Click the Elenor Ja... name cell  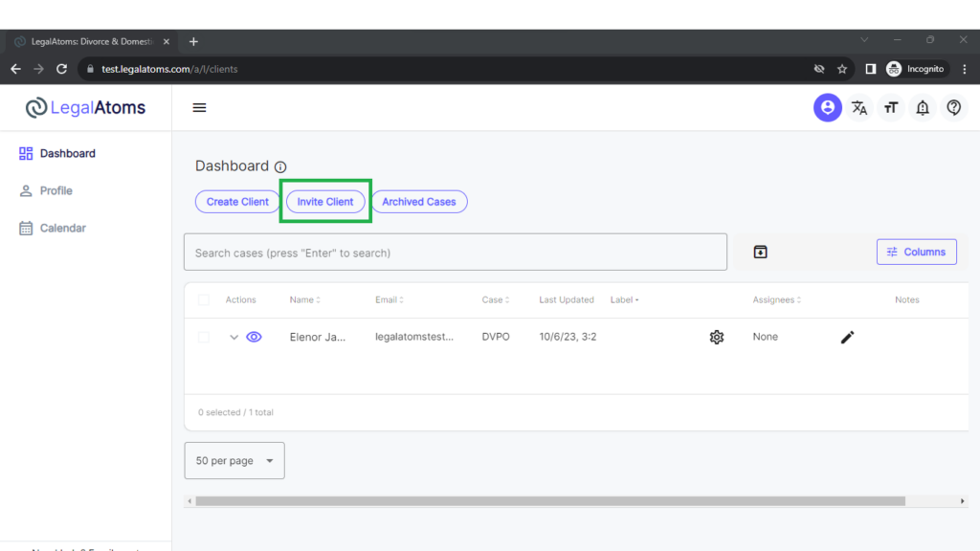coord(318,338)
